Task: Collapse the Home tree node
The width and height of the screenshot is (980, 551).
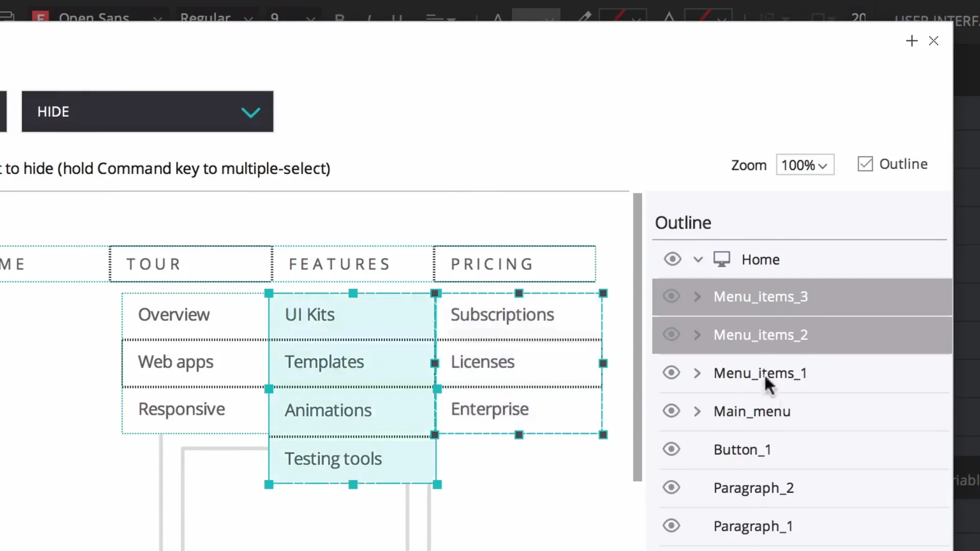Action: point(698,259)
